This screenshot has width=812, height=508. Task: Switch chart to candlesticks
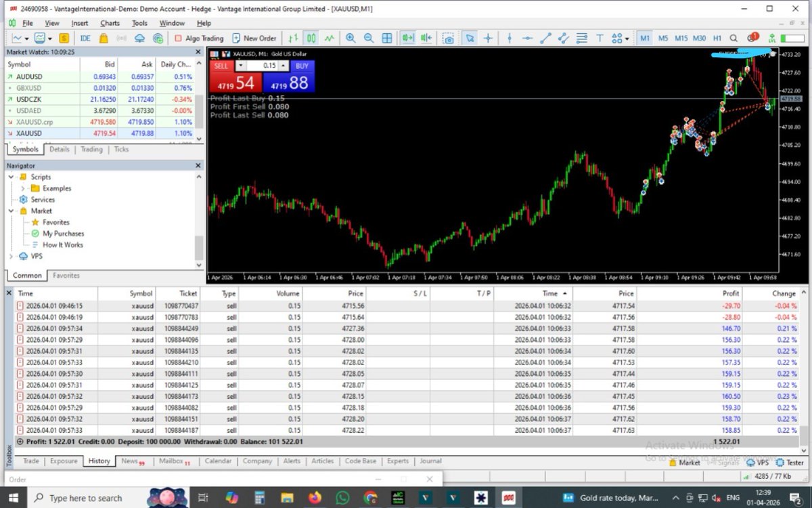pyautogui.click(x=311, y=39)
